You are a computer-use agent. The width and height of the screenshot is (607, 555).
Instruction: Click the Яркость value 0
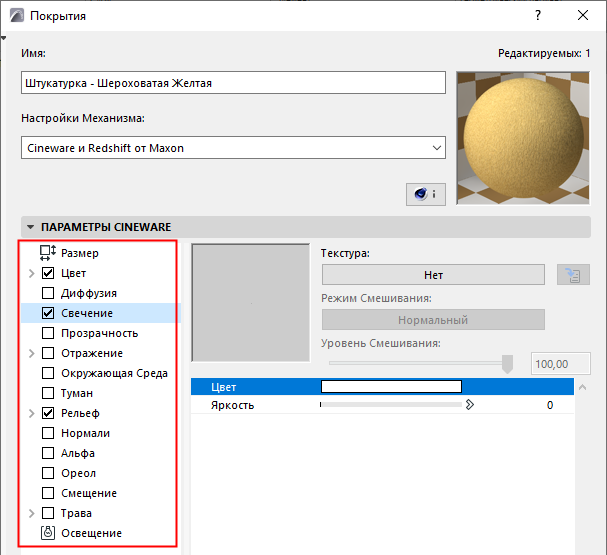[550, 405]
